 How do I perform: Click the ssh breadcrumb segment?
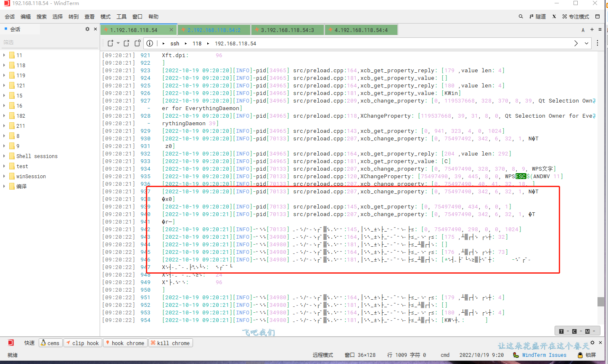coord(175,44)
